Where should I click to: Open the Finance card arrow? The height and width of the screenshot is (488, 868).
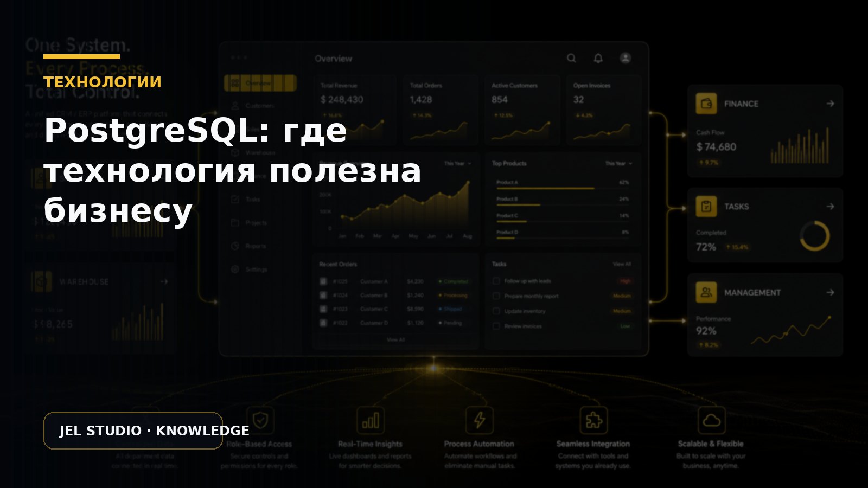coord(830,104)
